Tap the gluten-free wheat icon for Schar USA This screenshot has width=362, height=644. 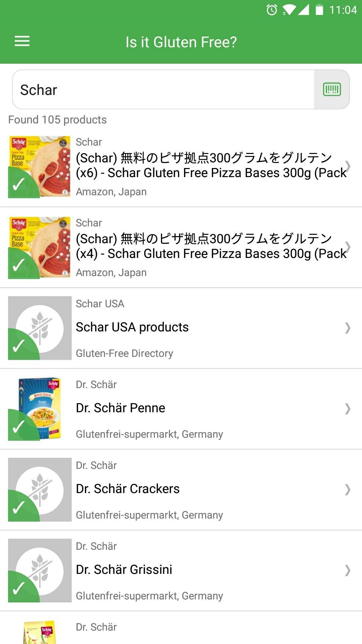(x=40, y=328)
